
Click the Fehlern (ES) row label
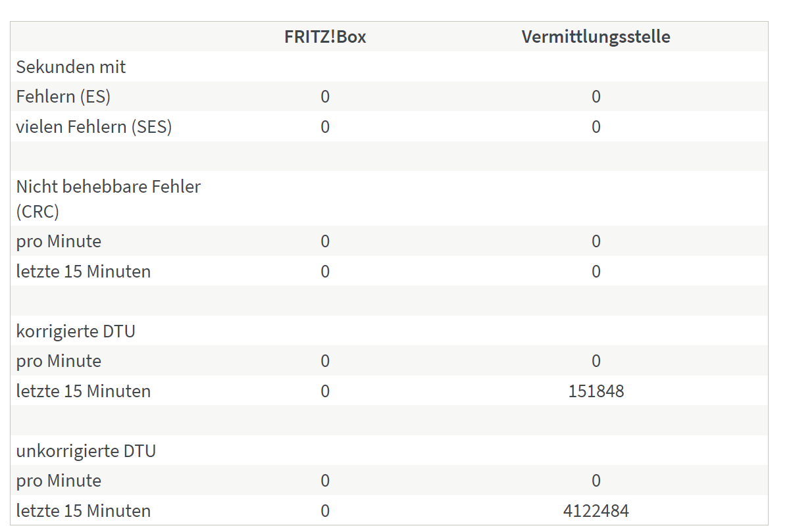(x=63, y=97)
